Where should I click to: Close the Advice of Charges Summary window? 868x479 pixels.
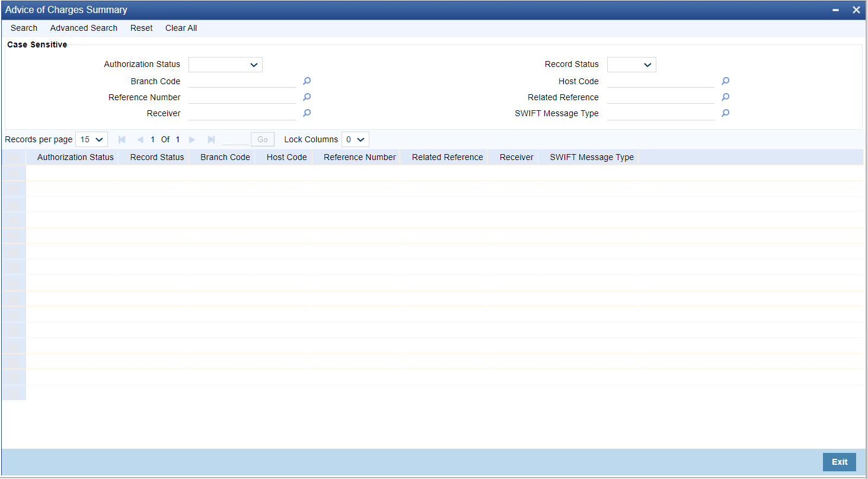(856, 10)
